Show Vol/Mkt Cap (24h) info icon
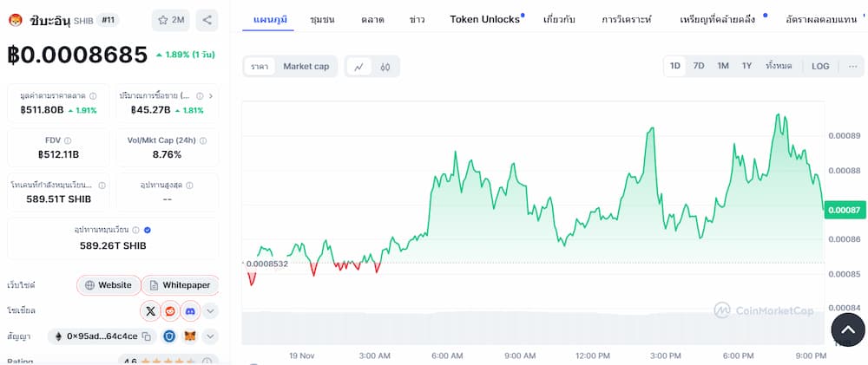The image size is (868, 365). (x=203, y=140)
